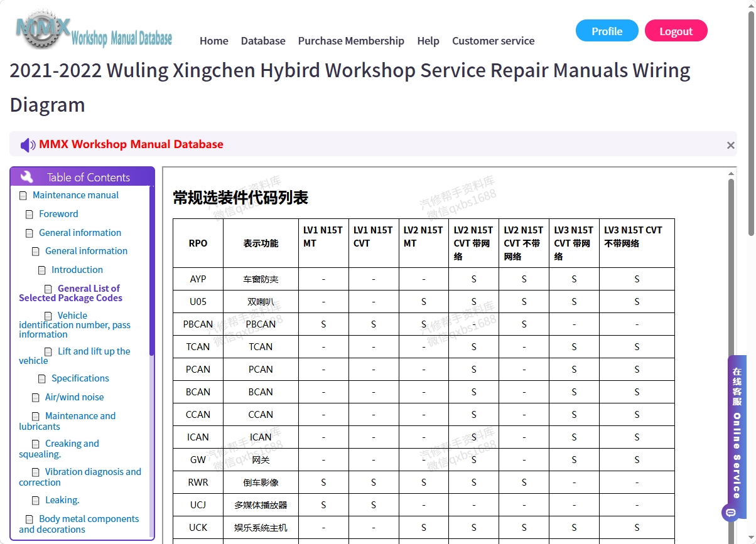Click the document icon beside Specifications
The height and width of the screenshot is (544, 756).
click(x=42, y=379)
